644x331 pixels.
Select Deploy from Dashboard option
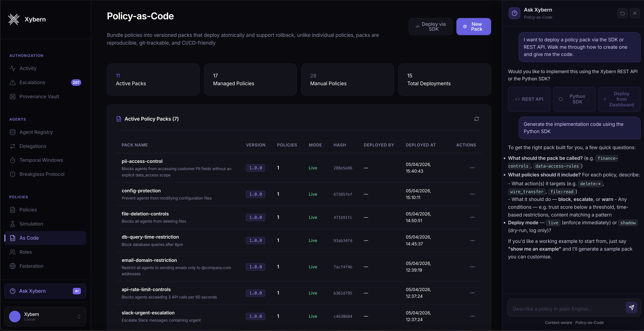tap(619, 99)
